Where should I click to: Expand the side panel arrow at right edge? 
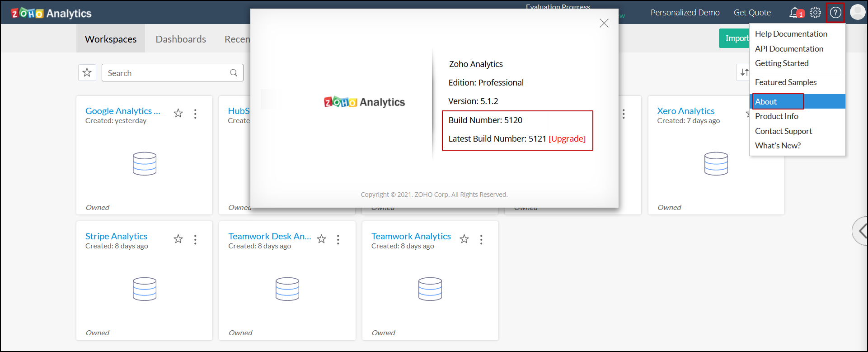click(x=861, y=231)
